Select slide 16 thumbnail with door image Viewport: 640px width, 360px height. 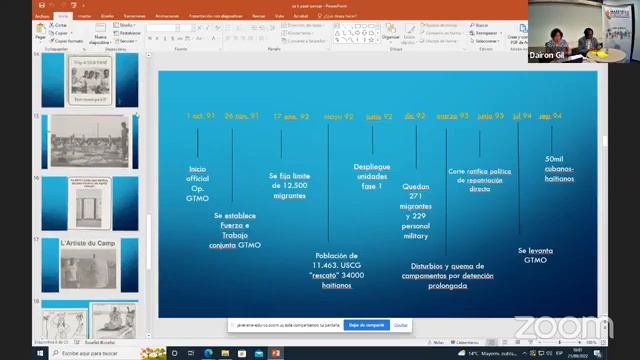(x=90, y=203)
